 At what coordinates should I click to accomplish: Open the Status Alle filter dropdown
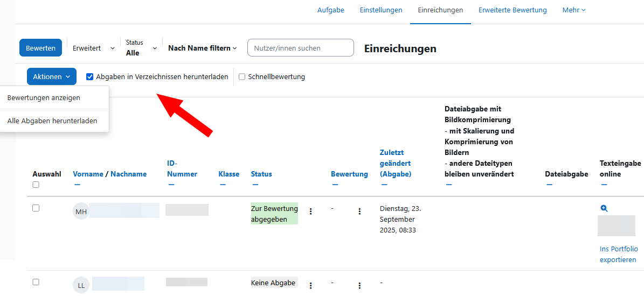click(141, 48)
